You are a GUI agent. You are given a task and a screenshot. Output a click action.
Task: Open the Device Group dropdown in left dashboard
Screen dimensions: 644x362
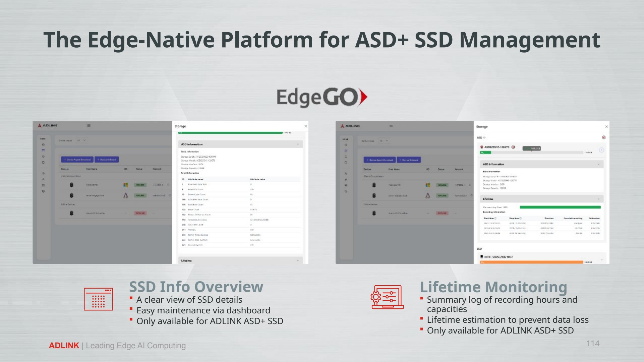[81, 140]
